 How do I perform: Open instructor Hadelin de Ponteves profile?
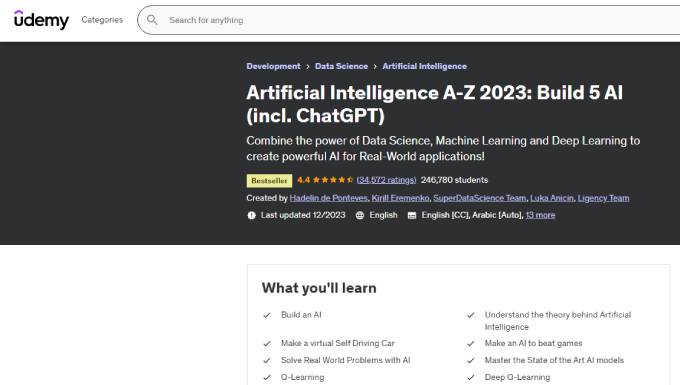328,198
